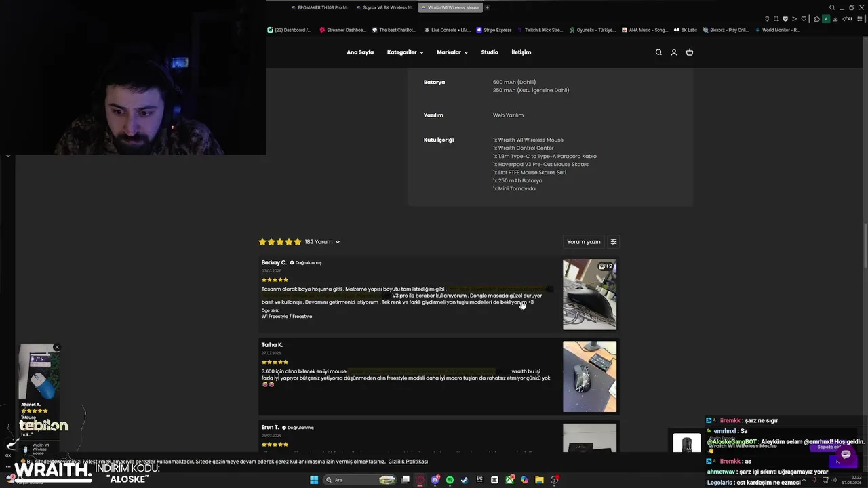Open Streamer Dashboard bookmark

click(x=342, y=30)
